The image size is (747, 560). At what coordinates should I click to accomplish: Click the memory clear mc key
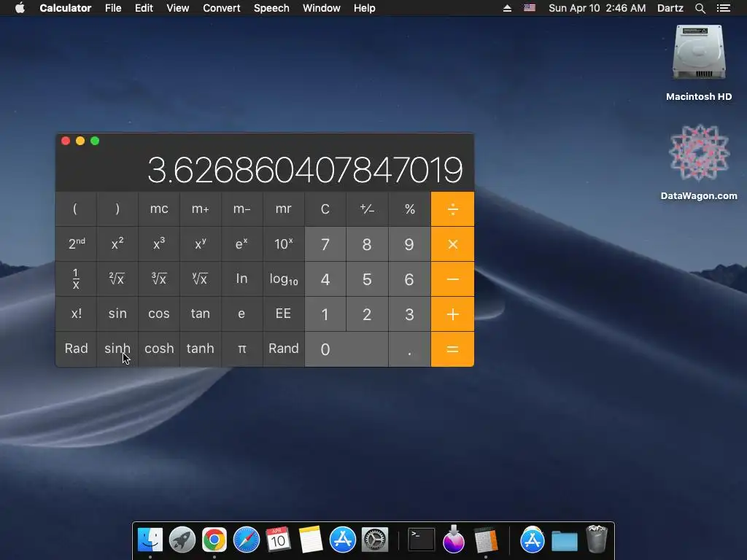pos(159,209)
